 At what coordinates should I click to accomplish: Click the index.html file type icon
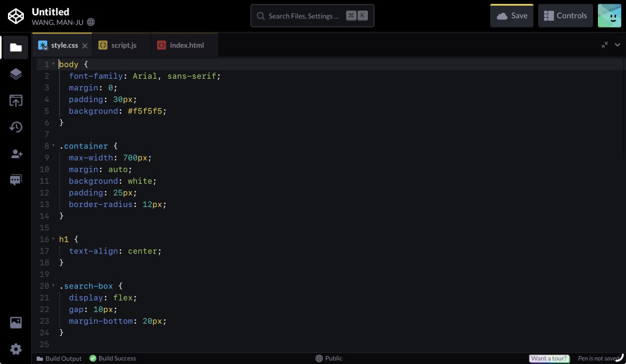(161, 45)
